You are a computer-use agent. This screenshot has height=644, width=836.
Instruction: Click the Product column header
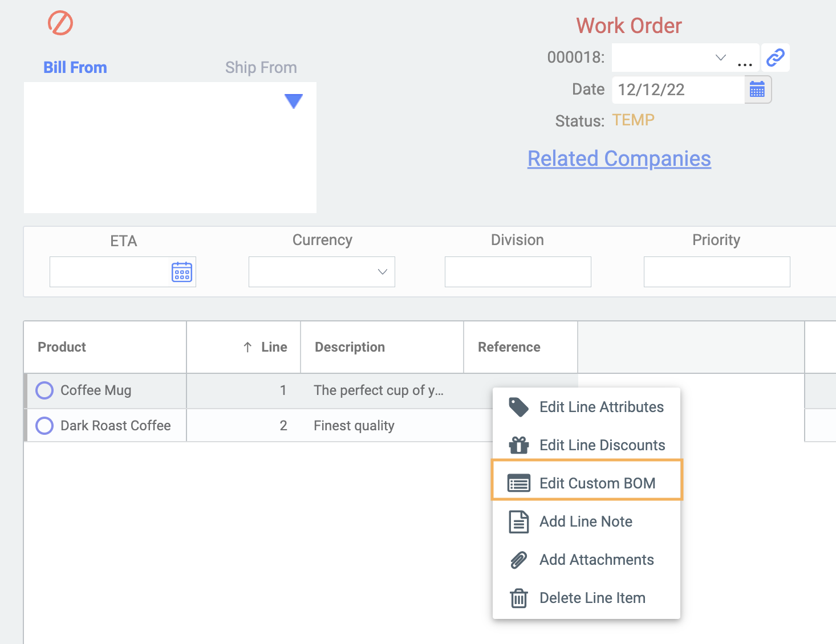[105, 347]
